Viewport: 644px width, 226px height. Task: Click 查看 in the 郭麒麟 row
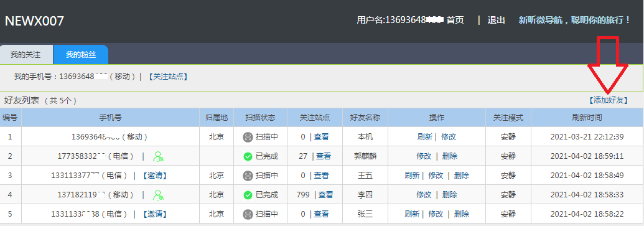tap(324, 156)
